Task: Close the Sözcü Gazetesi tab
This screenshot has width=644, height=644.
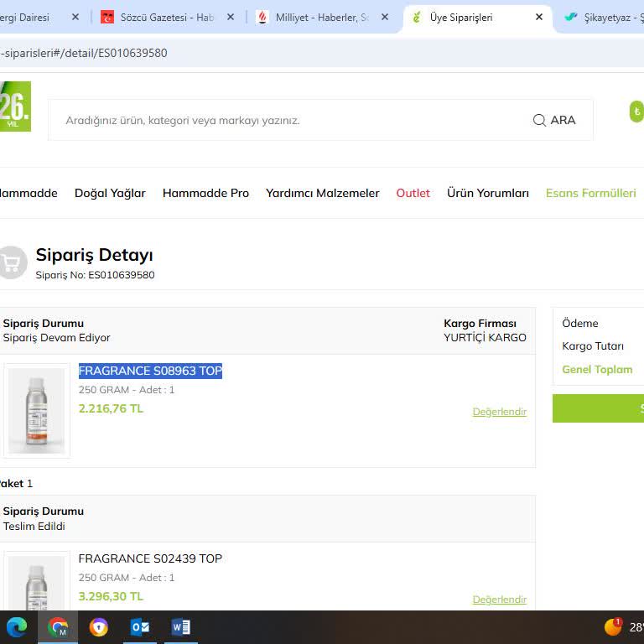Action: [x=231, y=17]
